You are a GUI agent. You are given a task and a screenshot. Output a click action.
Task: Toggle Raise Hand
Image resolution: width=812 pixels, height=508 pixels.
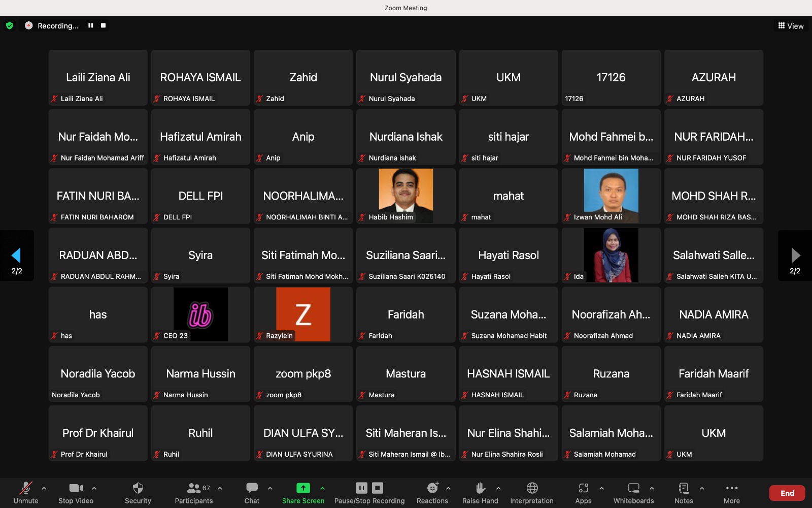[x=480, y=488]
